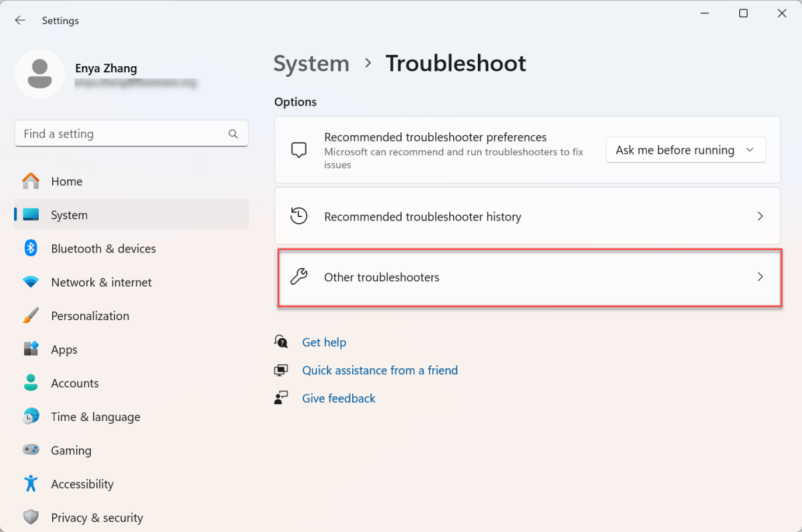The width and height of the screenshot is (802, 532).
Task: Click the Enya Zhang profile picture
Action: point(40,74)
